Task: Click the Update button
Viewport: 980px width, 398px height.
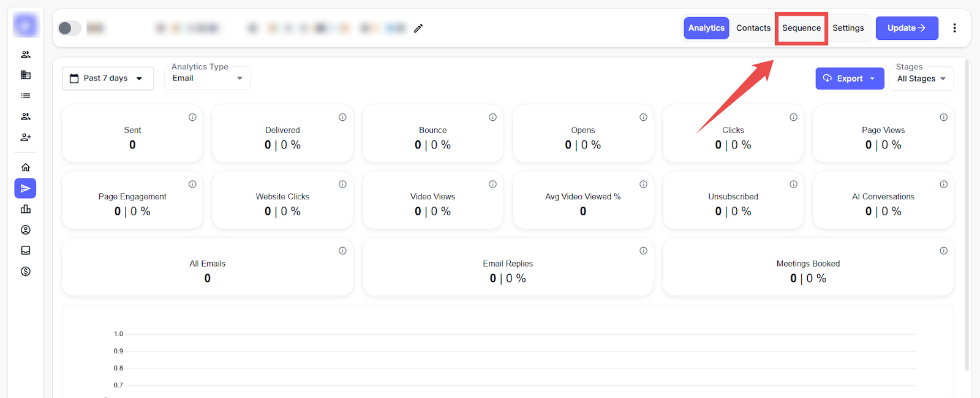Action: (x=907, y=28)
